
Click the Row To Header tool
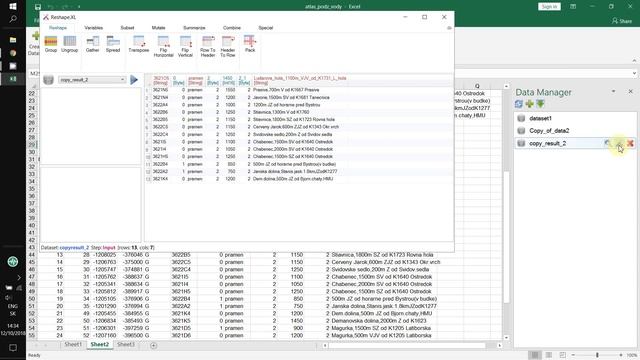(208, 46)
